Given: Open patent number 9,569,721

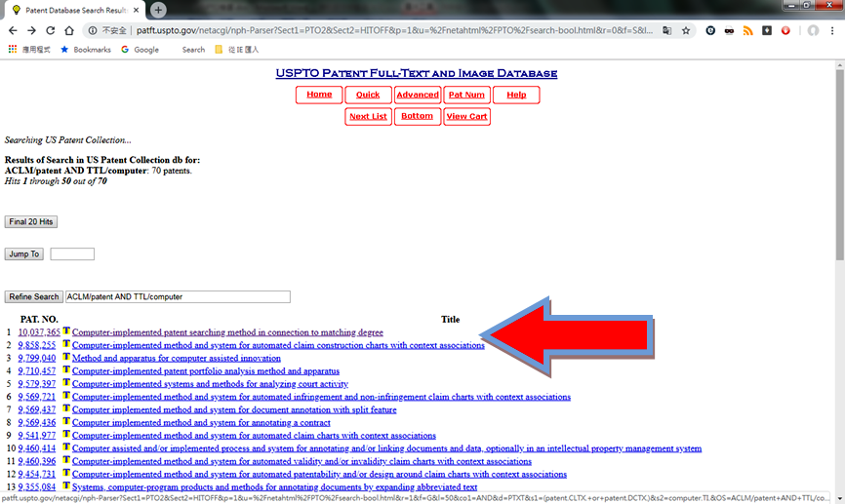Looking at the screenshot, I should (x=37, y=397).
